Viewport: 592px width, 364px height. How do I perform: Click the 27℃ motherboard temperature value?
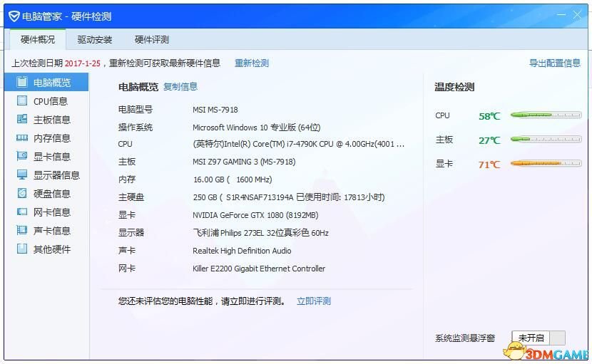click(489, 140)
